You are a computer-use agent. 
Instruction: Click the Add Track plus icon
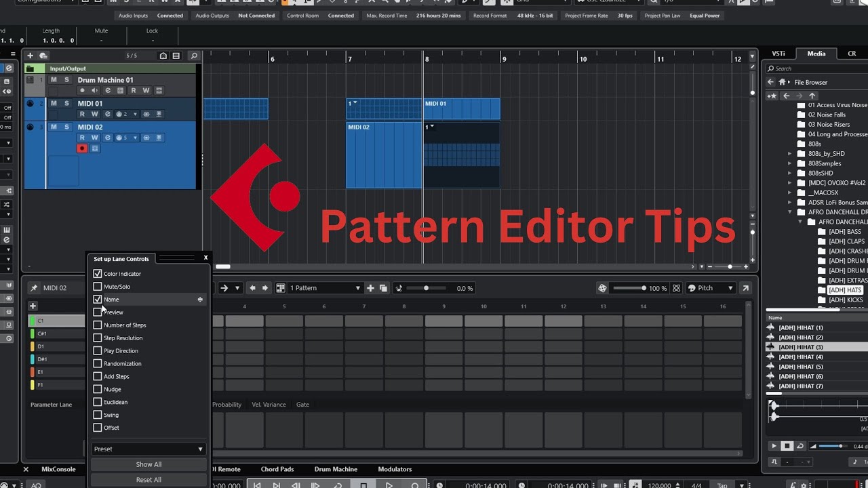tap(31, 56)
